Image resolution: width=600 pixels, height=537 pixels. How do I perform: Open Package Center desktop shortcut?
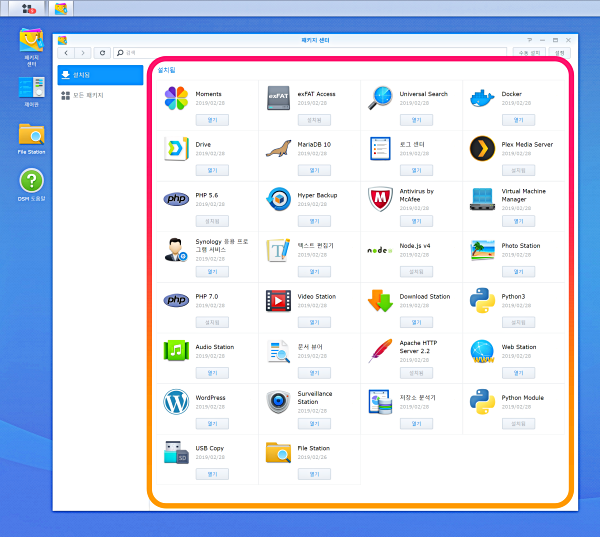pyautogui.click(x=31, y=47)
